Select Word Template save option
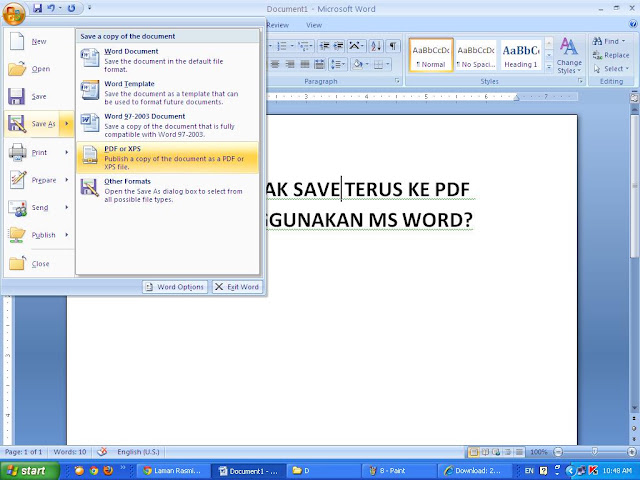The image size is (640, 480). [167, 92]
